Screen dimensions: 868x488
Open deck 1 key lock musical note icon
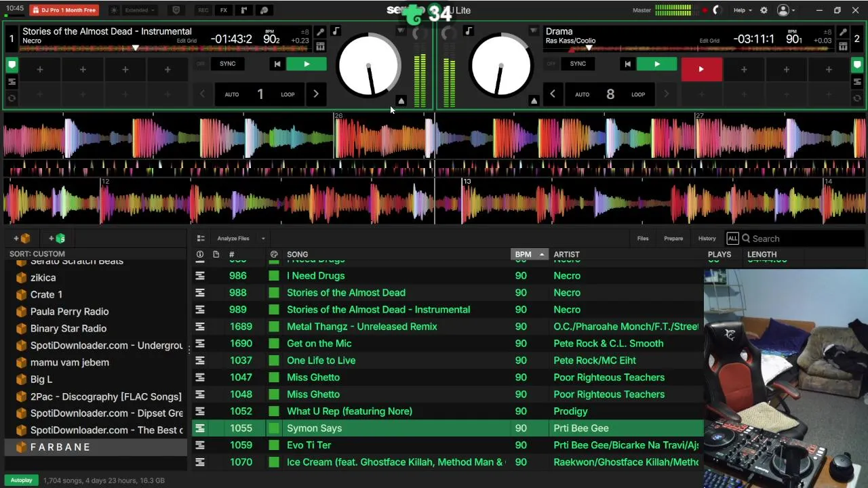336,31
